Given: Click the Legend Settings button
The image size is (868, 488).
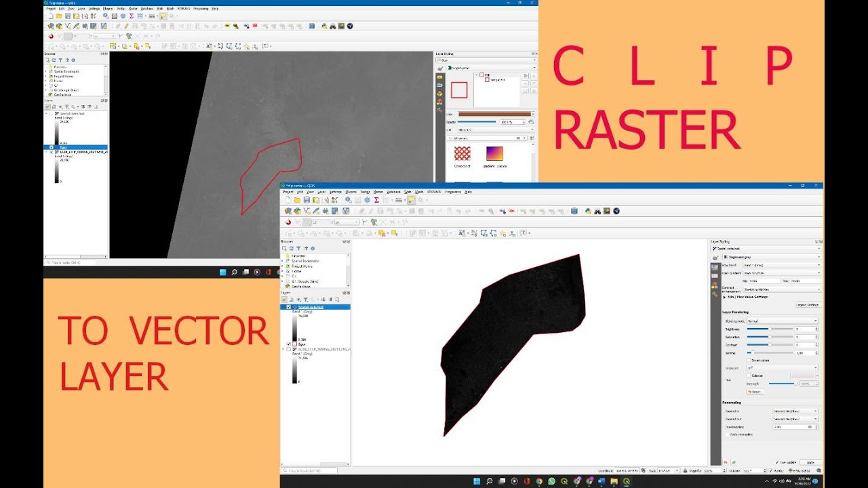Looking at the screenshot, I should coord(808,304).
